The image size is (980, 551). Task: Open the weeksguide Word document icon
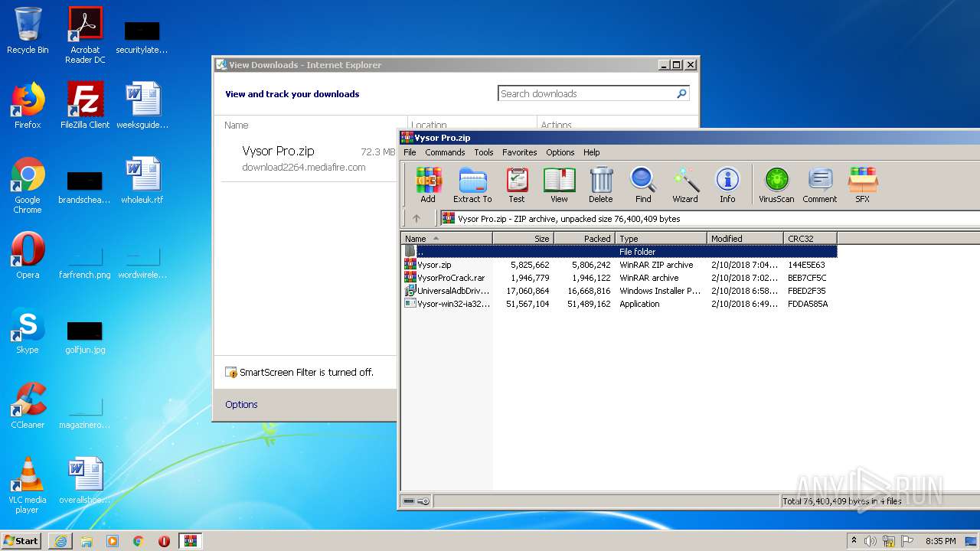coord(142,106)
